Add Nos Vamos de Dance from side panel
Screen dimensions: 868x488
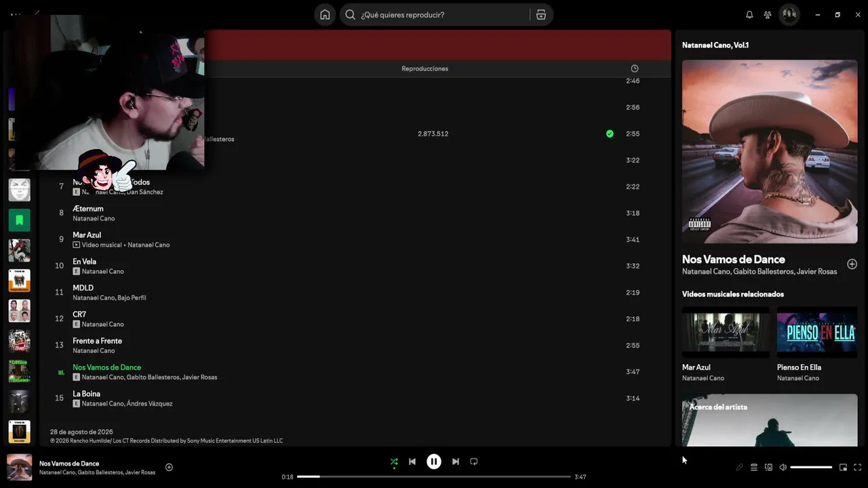coord(852,264)
